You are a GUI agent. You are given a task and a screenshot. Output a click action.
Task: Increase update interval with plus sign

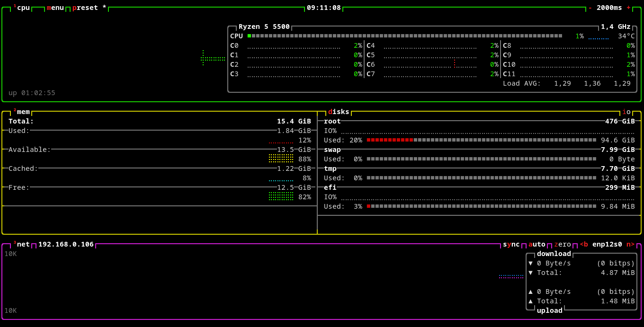click(x=628, y=8)
